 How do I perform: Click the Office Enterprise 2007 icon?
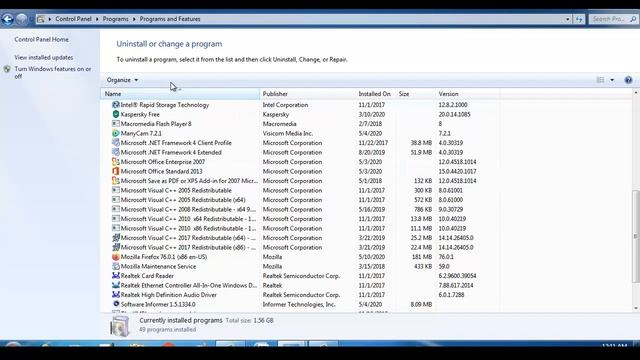(116, 162)
